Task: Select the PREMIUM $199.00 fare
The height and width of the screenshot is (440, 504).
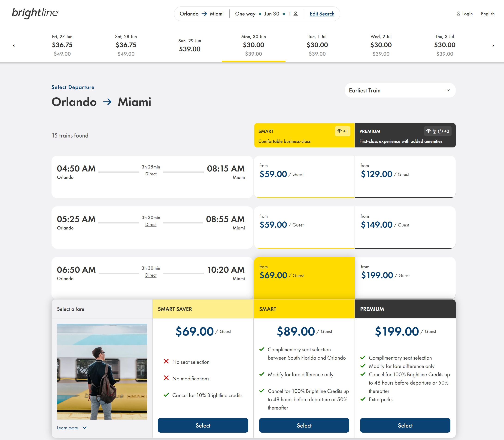Action: tap(405, 425)
